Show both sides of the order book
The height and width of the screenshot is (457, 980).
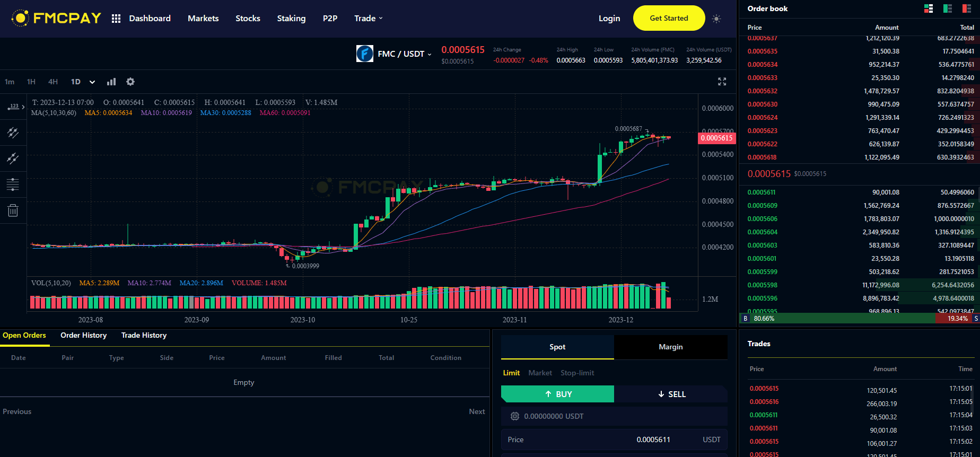[x=929, y=8]
